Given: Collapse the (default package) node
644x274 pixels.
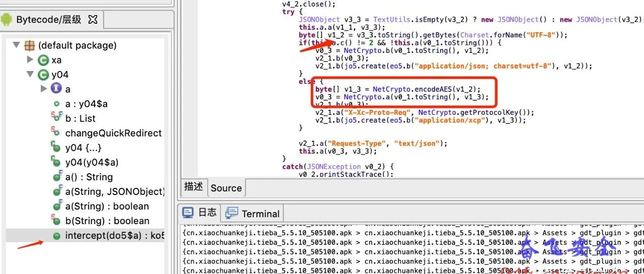Looking at the screenshot, I should [x=17, y=45].
